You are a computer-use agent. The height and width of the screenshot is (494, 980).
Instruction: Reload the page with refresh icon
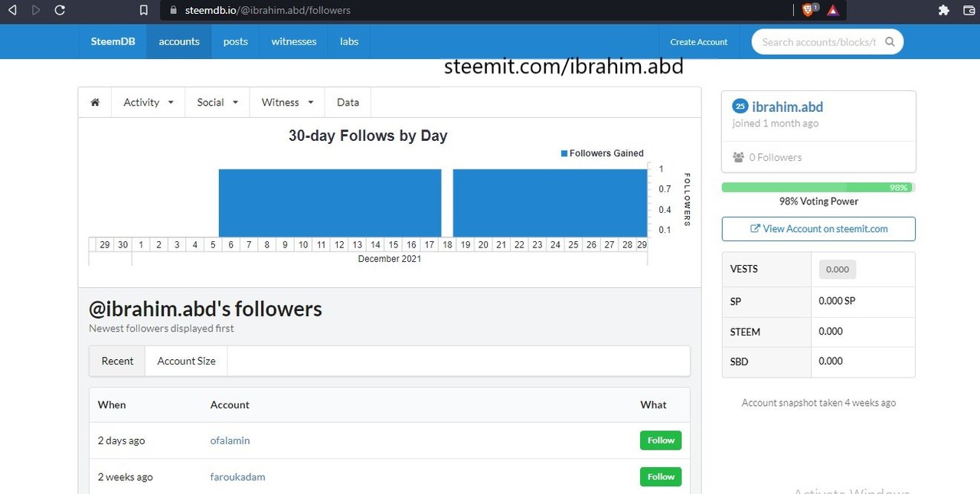(x=60, y=10)
